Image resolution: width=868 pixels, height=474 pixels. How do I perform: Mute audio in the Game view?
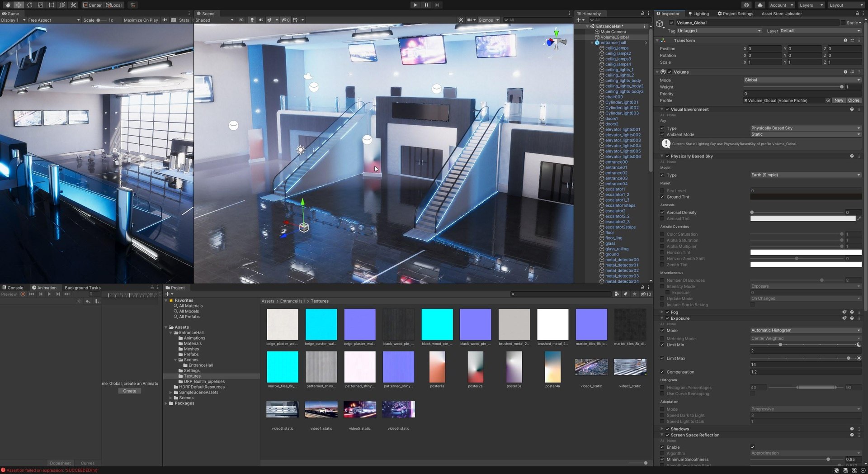[x=165, y=20]
